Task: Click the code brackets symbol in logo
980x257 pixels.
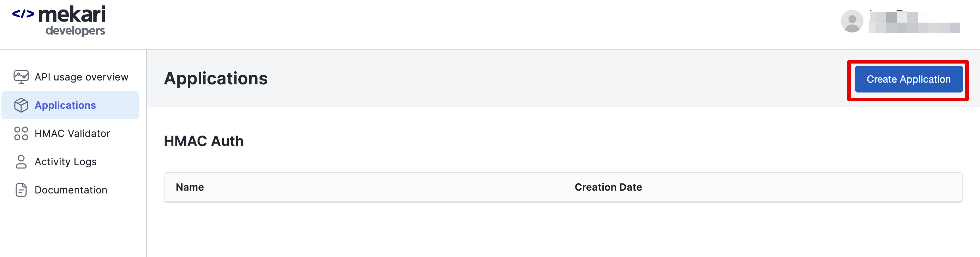Action: 23,14
